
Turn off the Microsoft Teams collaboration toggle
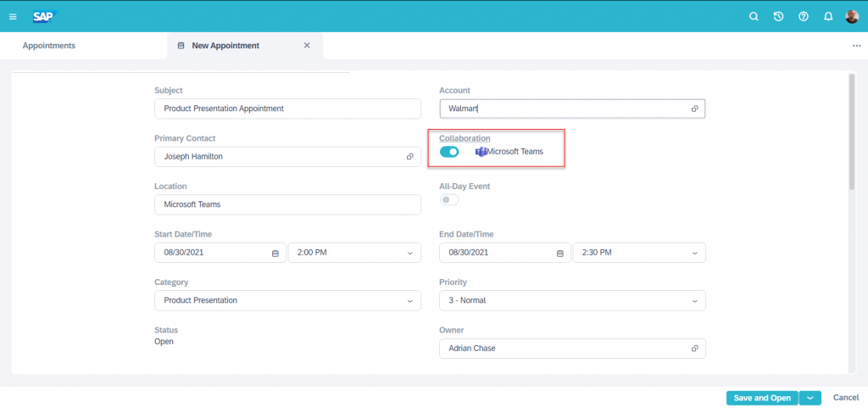[x=449, y=152]
